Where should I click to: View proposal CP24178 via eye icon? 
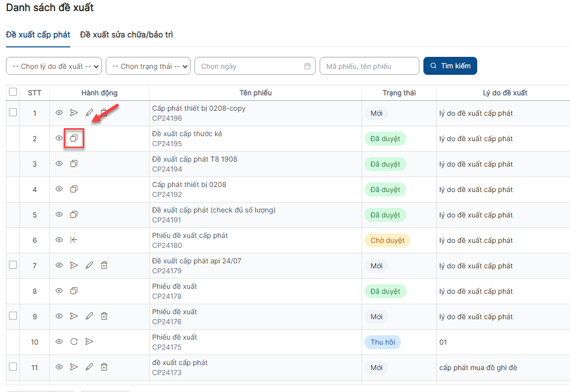point(59,291)
